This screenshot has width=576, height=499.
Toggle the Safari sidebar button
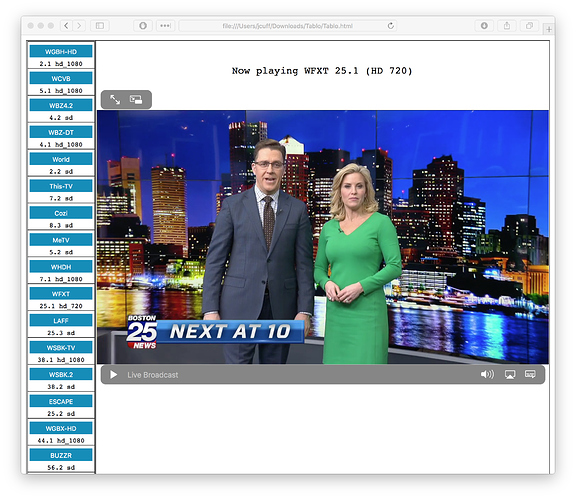coord(100,26)
